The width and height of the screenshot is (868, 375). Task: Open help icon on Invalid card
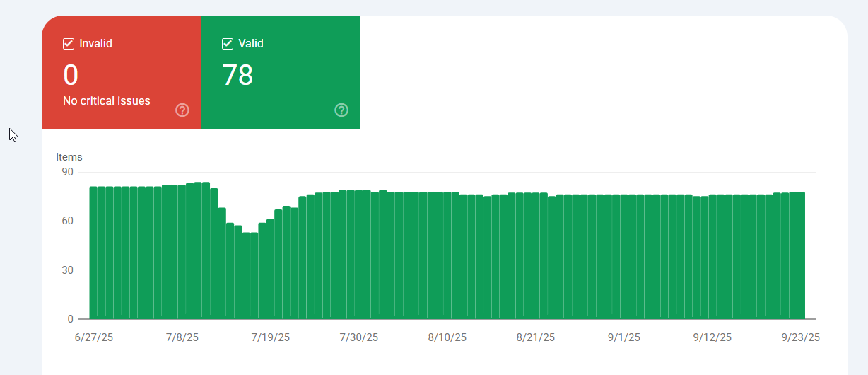pos(182,110)
